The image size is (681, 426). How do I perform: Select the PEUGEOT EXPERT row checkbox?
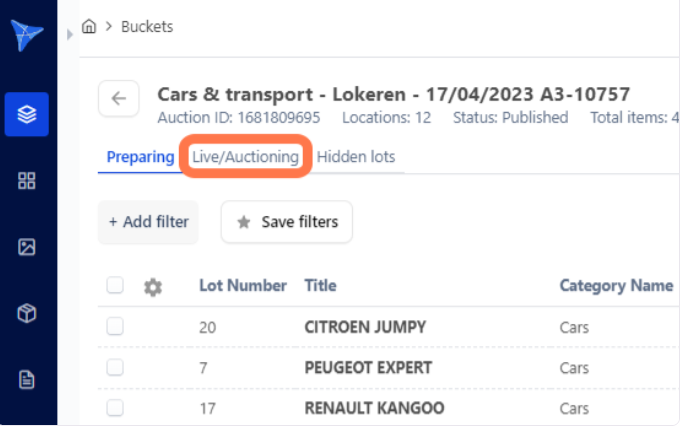tap(115, 368)
